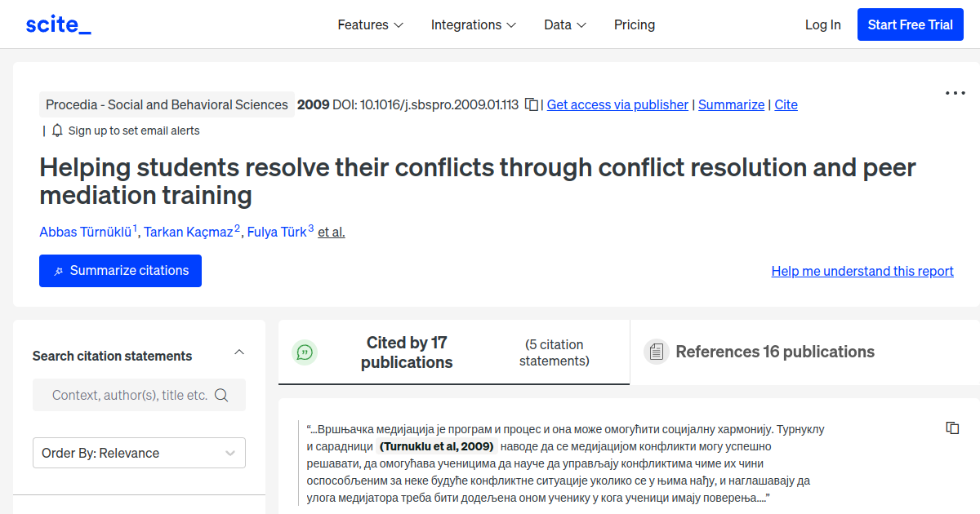
Task: Click the document icon beside References
Action: point(657,351)
